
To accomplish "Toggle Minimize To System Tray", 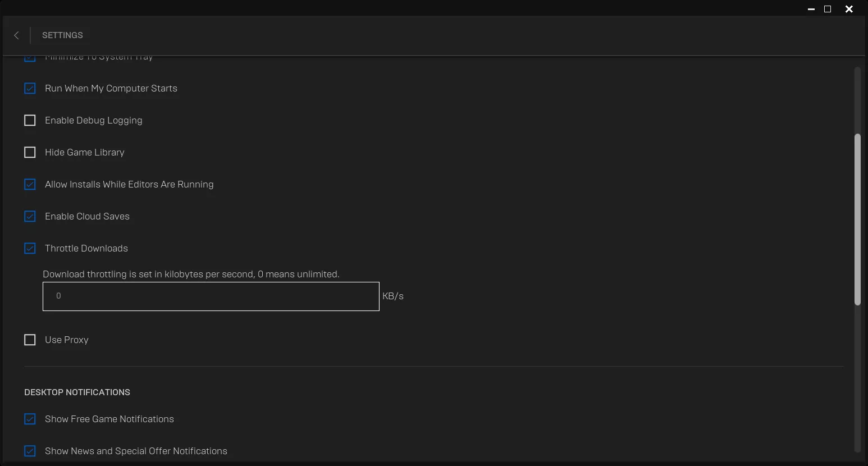I will (x=30, y=57).
